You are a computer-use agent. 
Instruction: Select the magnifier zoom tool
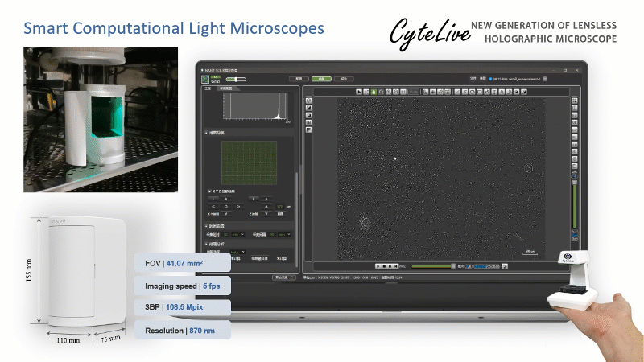coord(381,92)
